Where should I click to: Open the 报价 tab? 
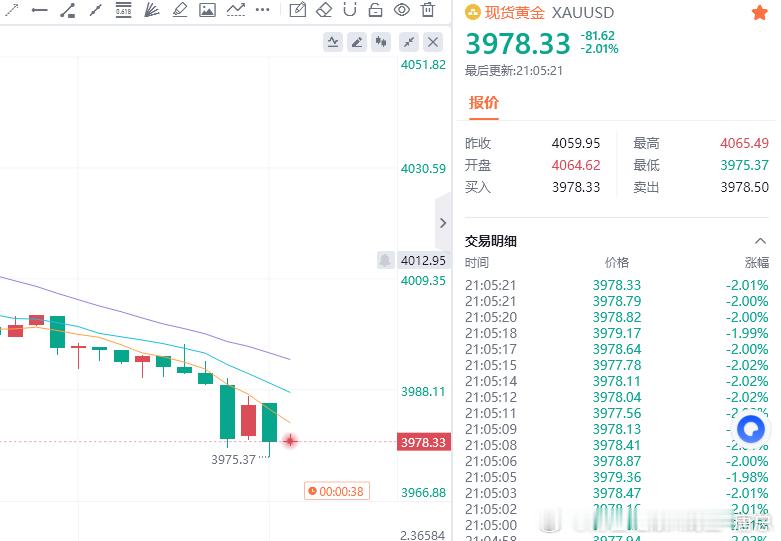tap(484, 103)
